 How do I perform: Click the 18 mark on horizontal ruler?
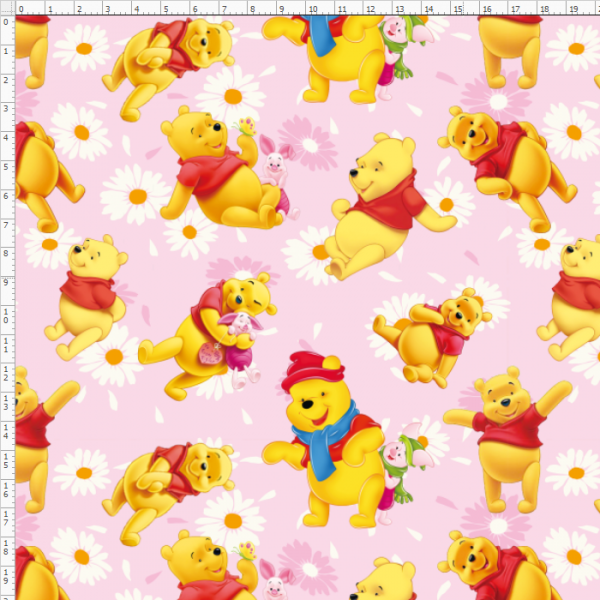(545, 9)
